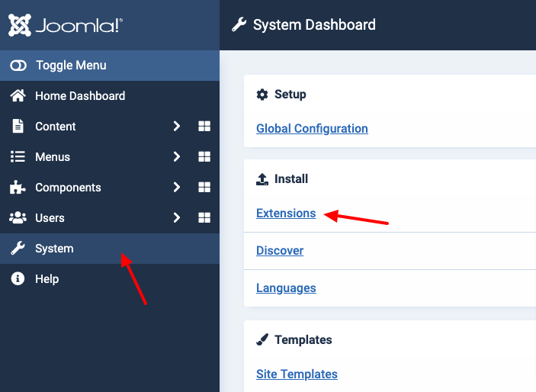Image resolution: width=536 pixels, height=392 pixels.
Task: Click the System Dashboard page title
Action: (314, 24)
